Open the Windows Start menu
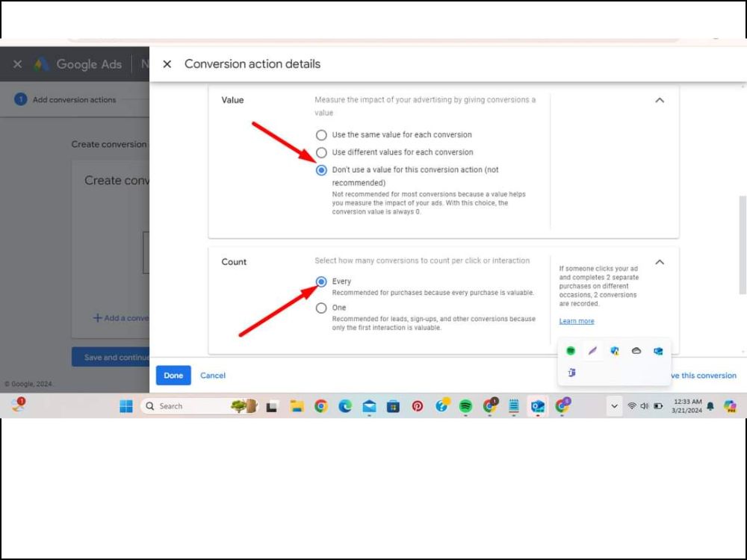This screenshot has height=560, width=747. tap(126, 406)
